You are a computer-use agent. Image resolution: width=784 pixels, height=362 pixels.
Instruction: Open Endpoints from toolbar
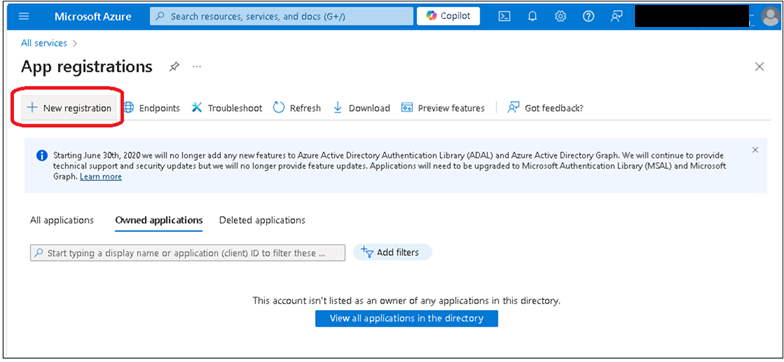pyautogui.click(x=152, y=108)
